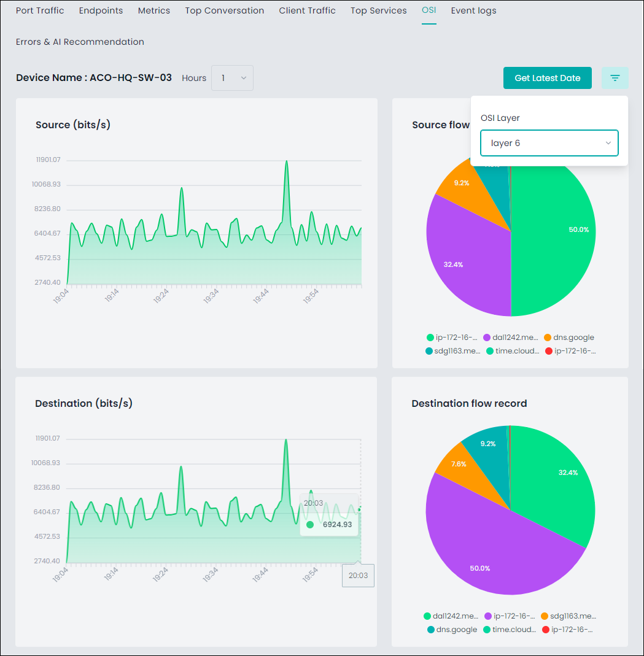Click Get Latest Date button
Image resolution: width=644 pixels, height=656 pixels.
548,78
